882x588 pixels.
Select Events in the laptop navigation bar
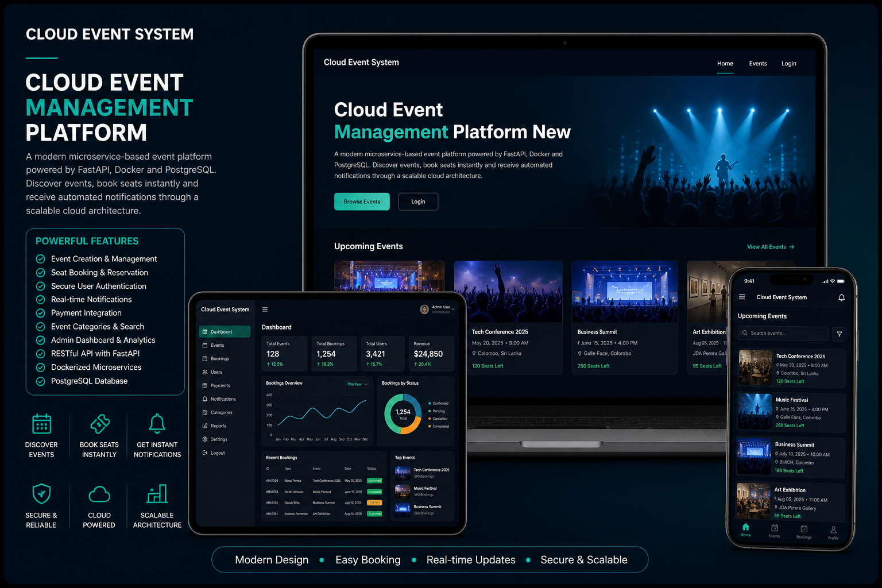[758, 64]
